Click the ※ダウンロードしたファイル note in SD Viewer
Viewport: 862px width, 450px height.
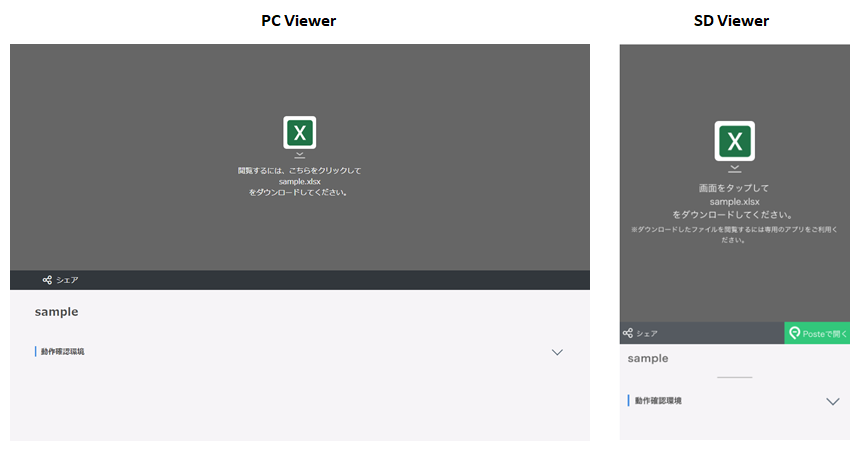coord(734,235)
